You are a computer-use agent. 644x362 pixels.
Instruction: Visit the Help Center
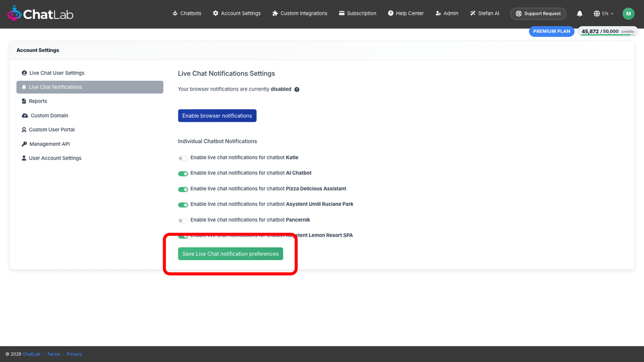[405, 13]
